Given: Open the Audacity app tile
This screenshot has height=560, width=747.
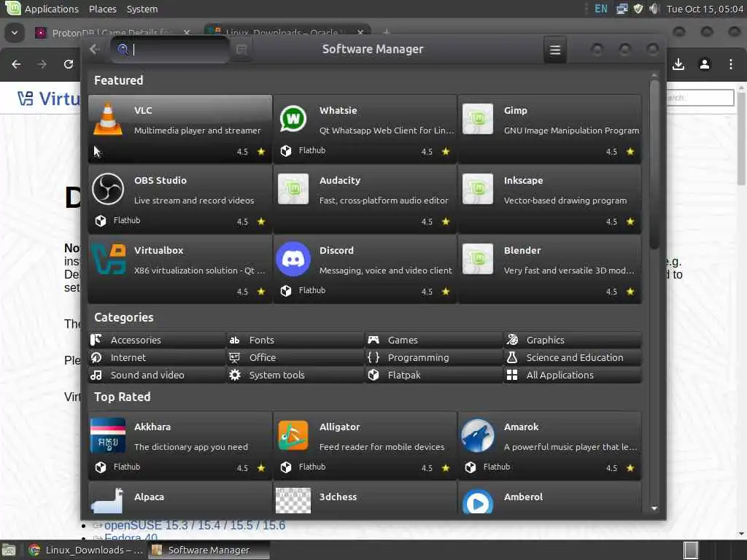Looking at the screenshot, I should (x=365, y=198).
